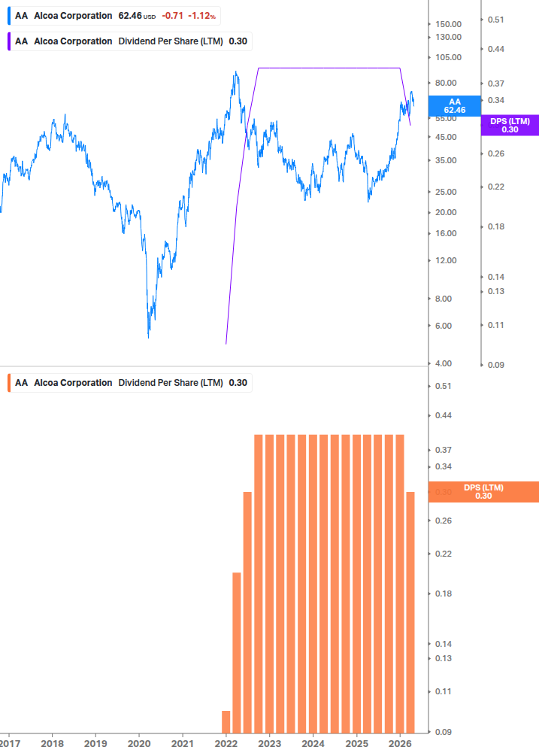The width and height of the screenshot is (539, 756).
Task: Click the 8.00 price axis label
Action: click(444, 299)
